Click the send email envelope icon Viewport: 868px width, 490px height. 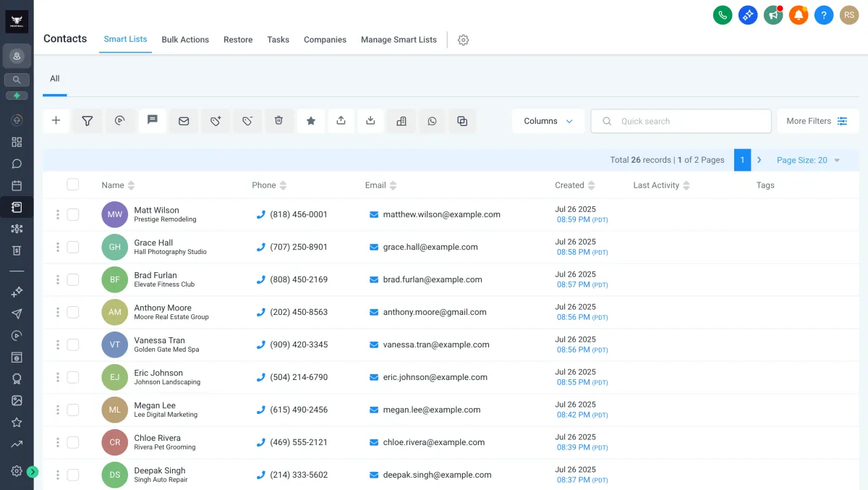[x=184, y=121]
